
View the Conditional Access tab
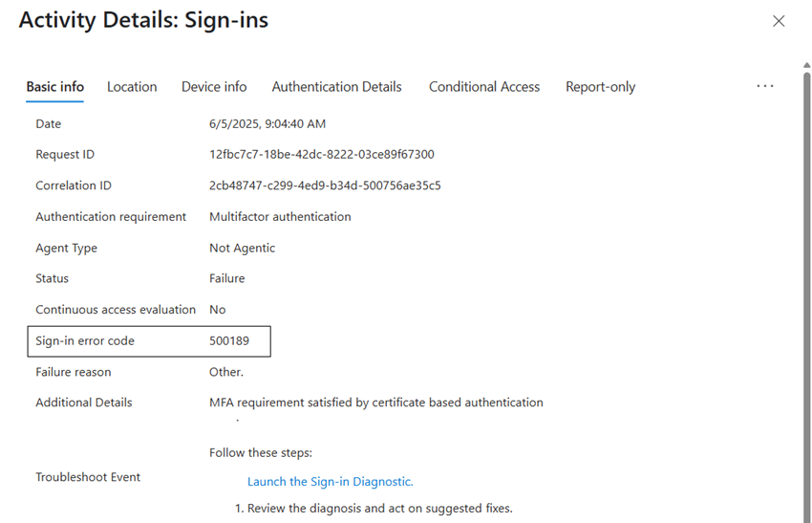coord(484,87)
